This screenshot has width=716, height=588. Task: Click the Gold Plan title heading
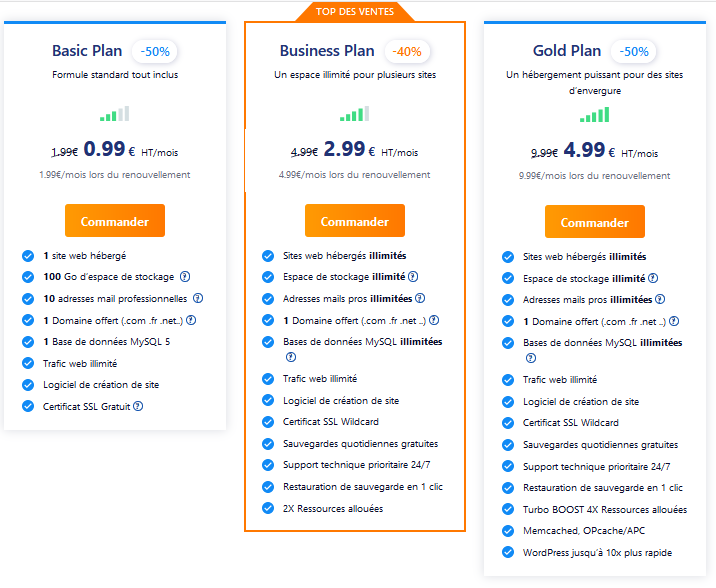567,51
